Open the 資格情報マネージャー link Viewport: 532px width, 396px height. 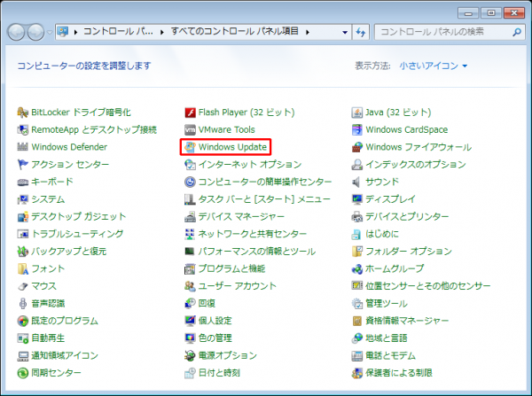(x=407, y=321)
